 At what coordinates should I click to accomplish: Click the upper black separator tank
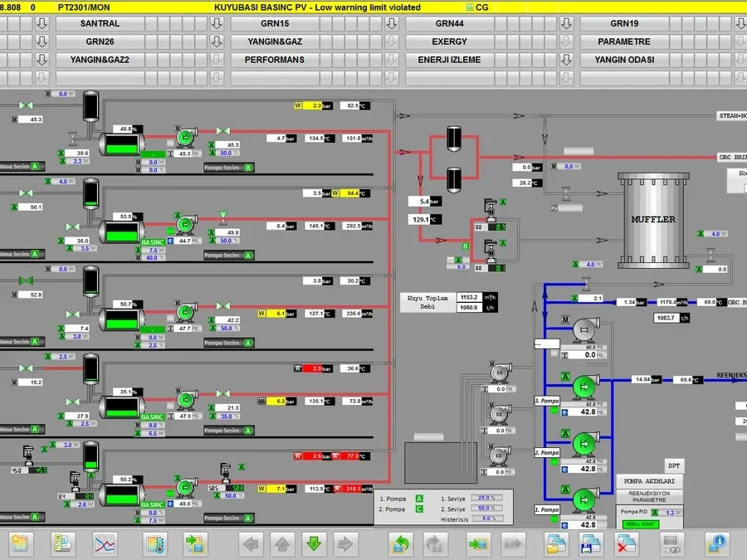454,139
